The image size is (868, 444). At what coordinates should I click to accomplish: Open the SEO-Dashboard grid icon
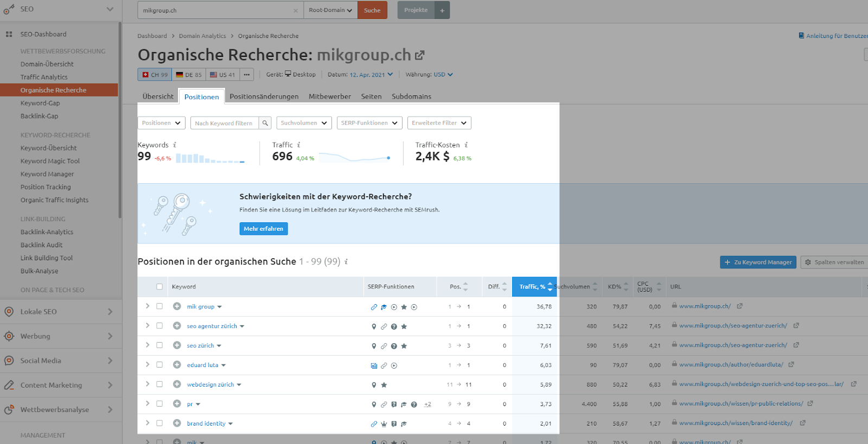pos(9,34)
